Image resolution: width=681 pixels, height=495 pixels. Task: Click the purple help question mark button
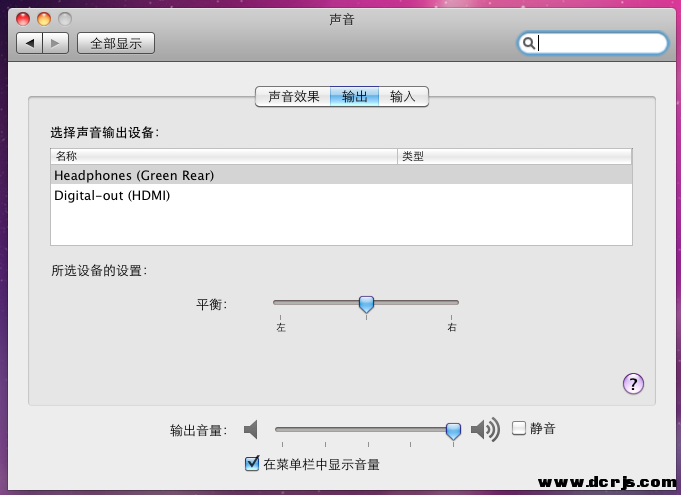632,383
